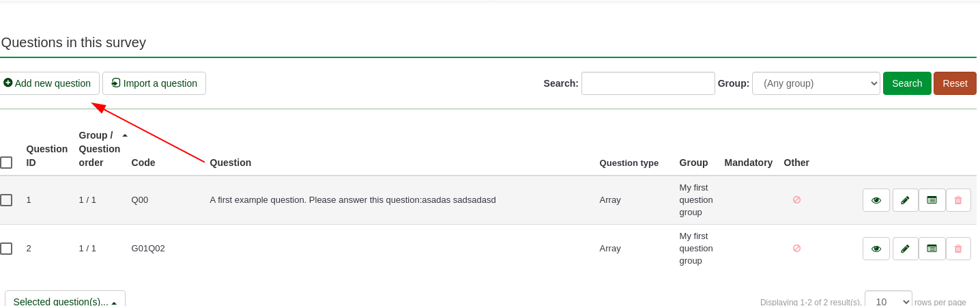Edit question Q00 using the pencil icon

pyautogui.click(x=905, y=200)
